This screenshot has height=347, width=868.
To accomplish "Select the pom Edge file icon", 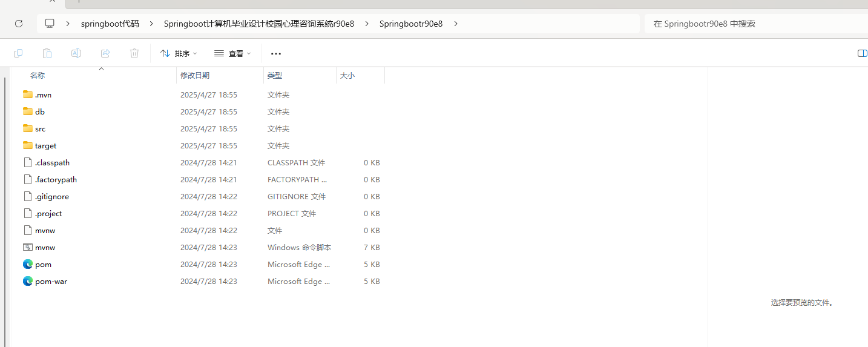I will click(x=27, y=264).
